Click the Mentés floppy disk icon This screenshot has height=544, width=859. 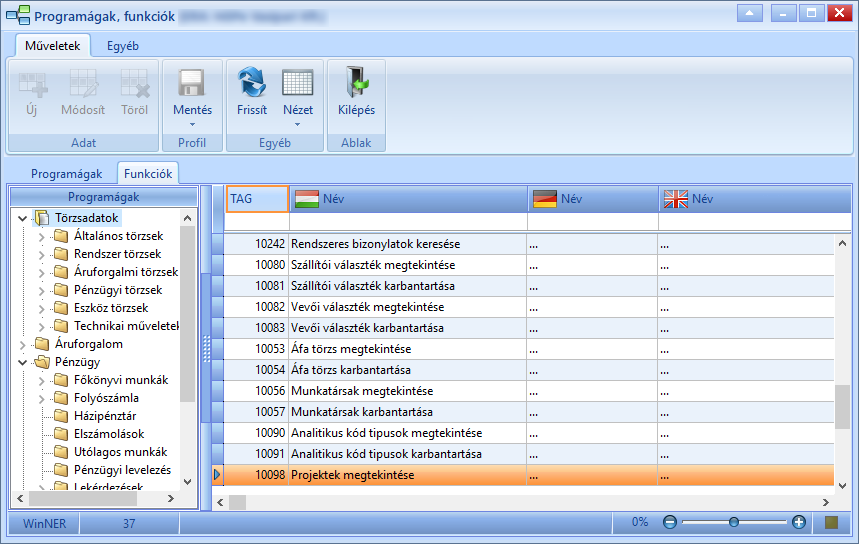pos(192,83)
